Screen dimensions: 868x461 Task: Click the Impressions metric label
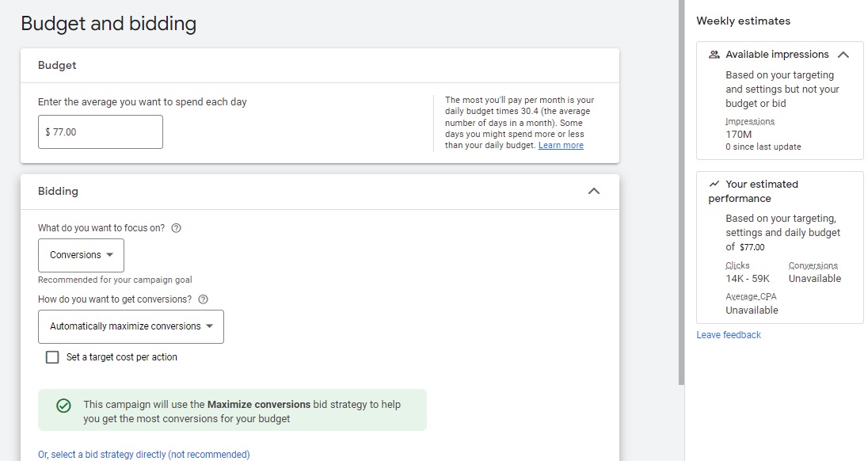coord(749,121)
